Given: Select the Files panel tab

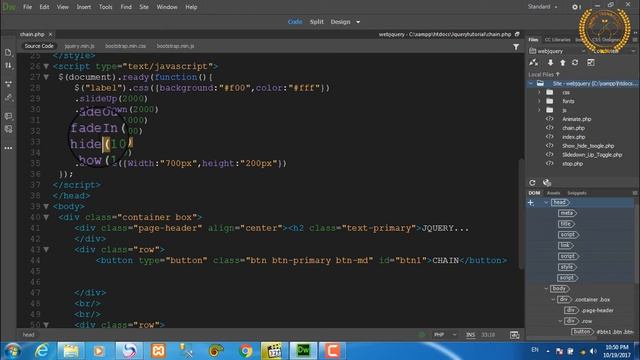Looking at the screenshot, I should tap(533, 40).
